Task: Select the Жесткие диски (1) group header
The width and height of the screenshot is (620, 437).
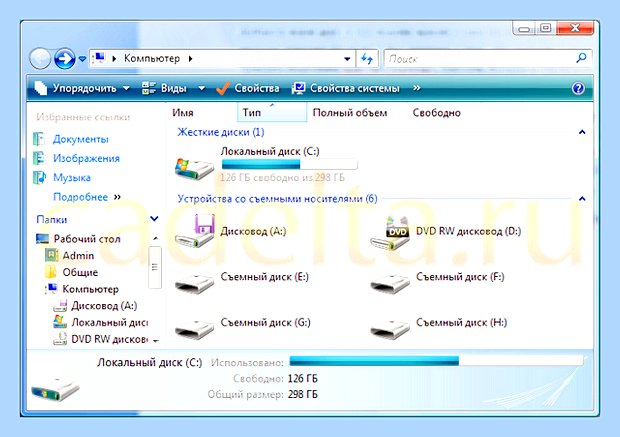Action: tap(221, 132)
